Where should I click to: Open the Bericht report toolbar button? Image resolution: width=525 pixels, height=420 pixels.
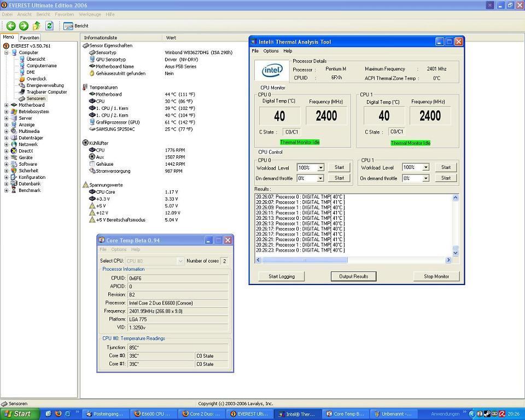click(75, 26)
